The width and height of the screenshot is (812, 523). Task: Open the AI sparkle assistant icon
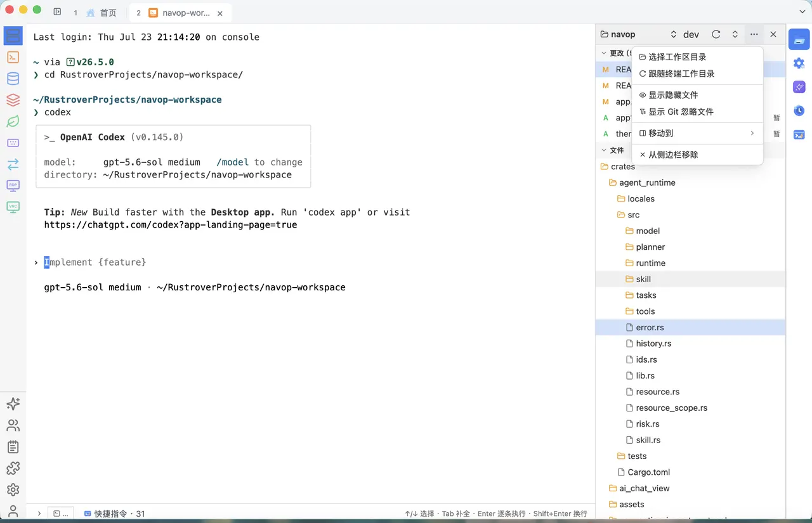click(13, 404)
